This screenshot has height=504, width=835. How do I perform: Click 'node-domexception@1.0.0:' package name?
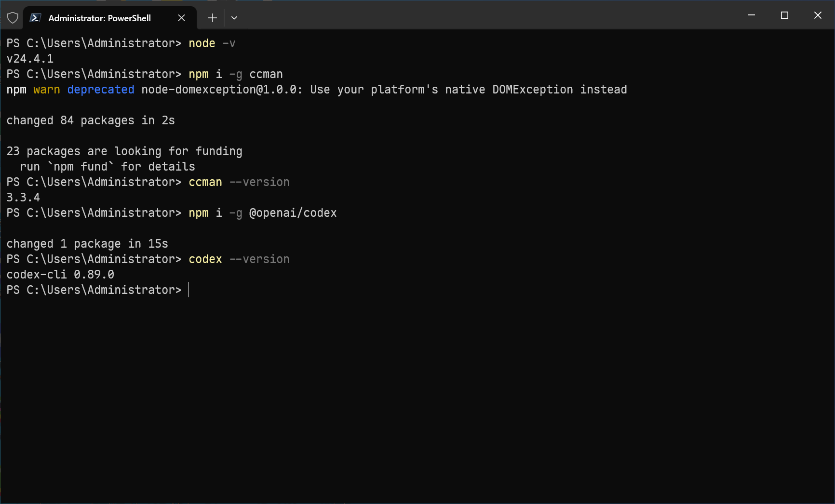[x=222, y=90]
